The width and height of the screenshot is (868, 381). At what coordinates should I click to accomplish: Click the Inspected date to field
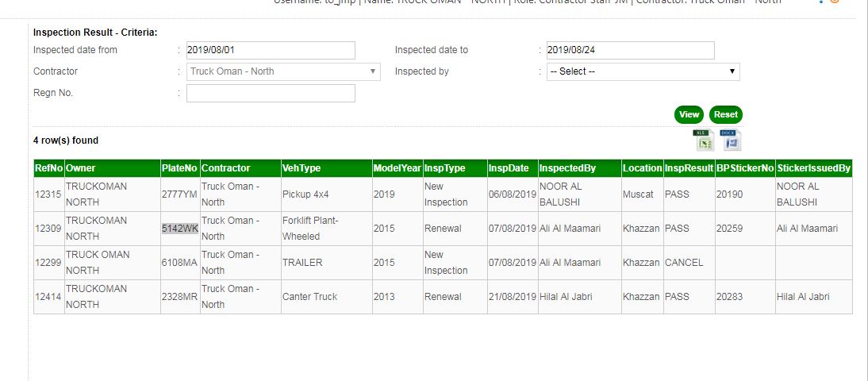(630, 50)
